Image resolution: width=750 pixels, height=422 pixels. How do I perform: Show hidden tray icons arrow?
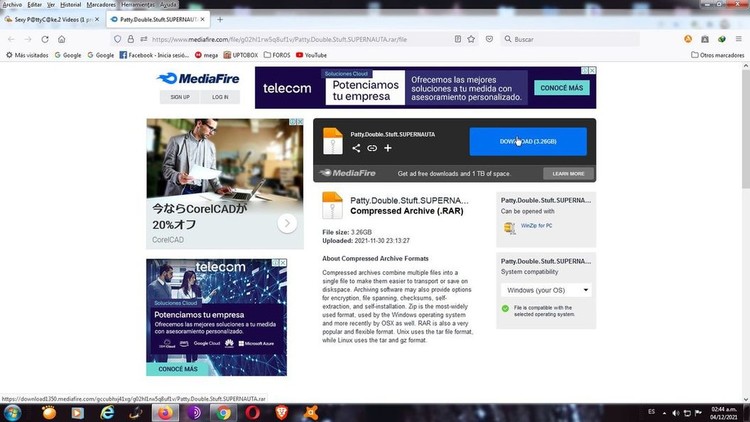coord(664,413)
